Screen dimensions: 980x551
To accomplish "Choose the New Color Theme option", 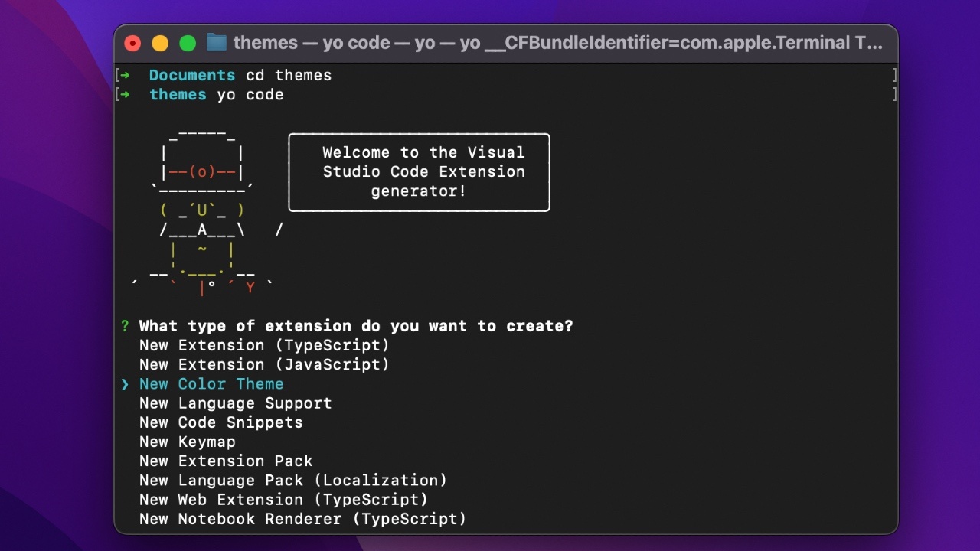I will [x=211, y=383].
